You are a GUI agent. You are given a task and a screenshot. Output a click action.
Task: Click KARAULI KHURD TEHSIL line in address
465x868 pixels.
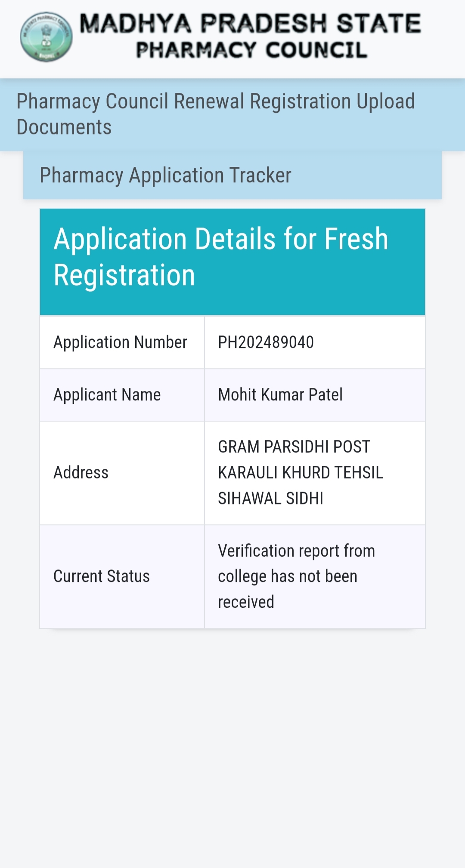[x=300, y=473]
